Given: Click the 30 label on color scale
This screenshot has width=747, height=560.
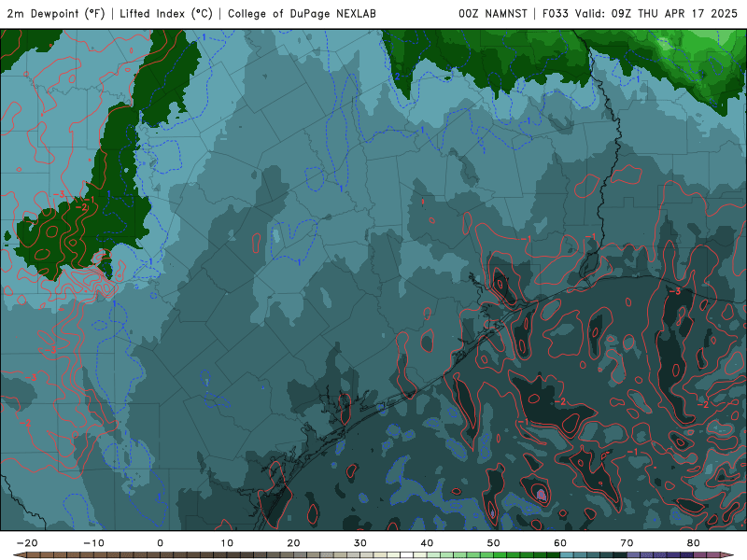Looking at the screenshot, I should tap(360, 543).
